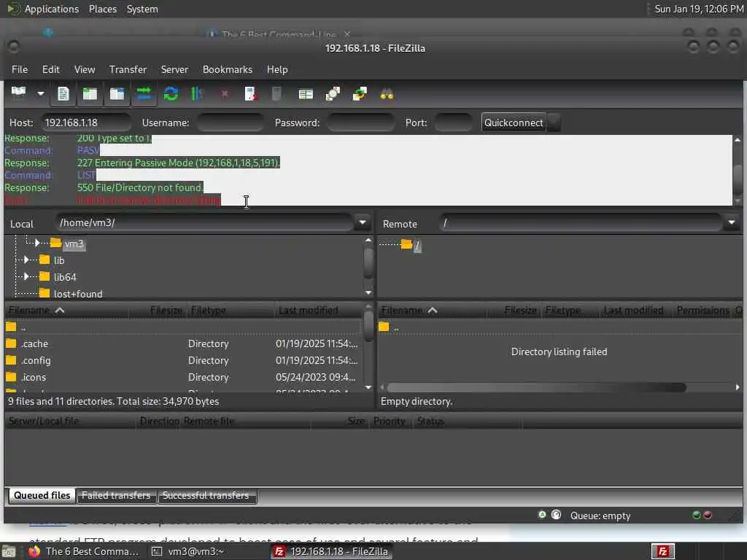Switch to vm3@vm3 terminal taskbar window
The height and width of the screenshot is (560, 747).
187,551
